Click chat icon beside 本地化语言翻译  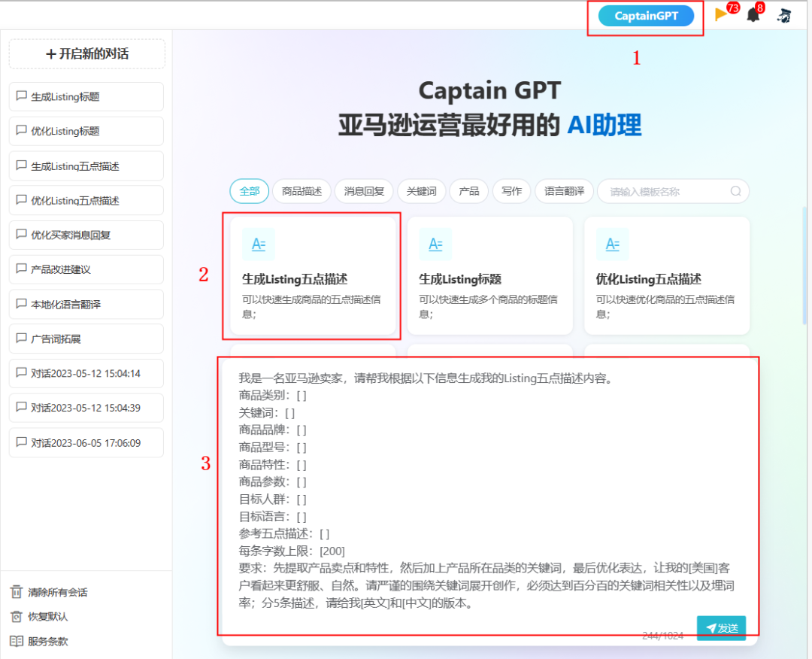coord(21,304)
